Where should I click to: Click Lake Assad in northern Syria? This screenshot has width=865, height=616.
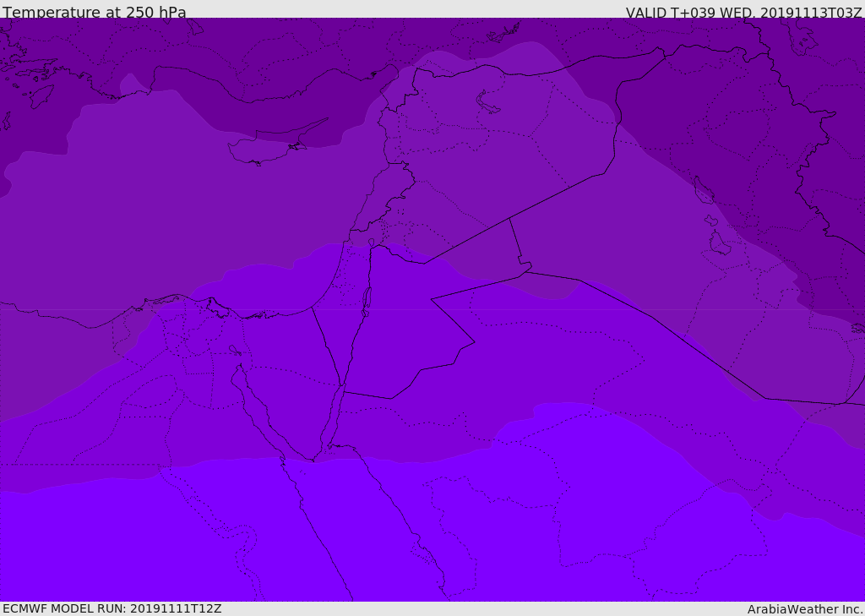click(x=488, y=102)
